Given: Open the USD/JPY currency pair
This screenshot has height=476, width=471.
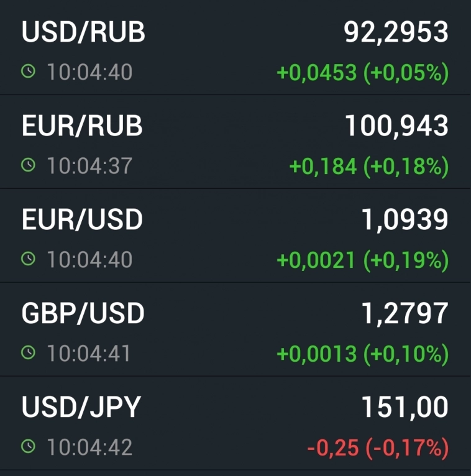Looking at the screenshot, I should click(x=81, y=407).
